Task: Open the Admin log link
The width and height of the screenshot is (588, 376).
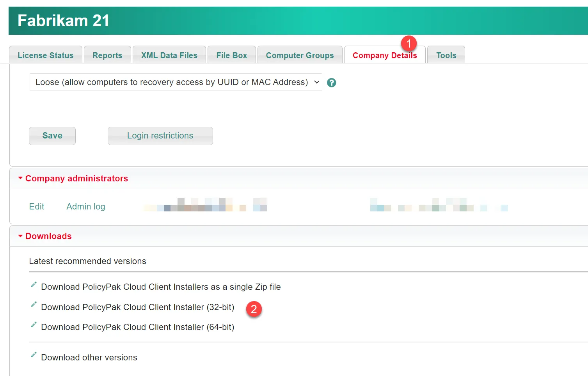Action: 85,207
